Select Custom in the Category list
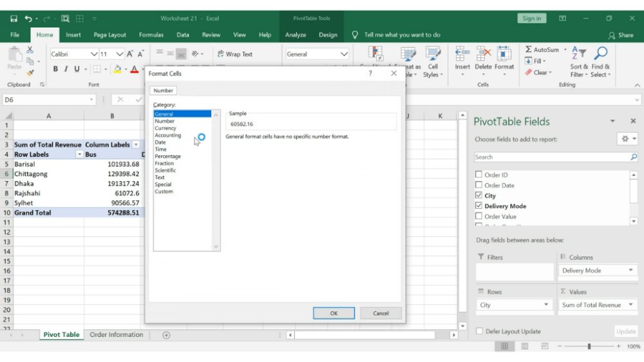The height and width of the screenshot is (362, 644). (x=164, y=191)
